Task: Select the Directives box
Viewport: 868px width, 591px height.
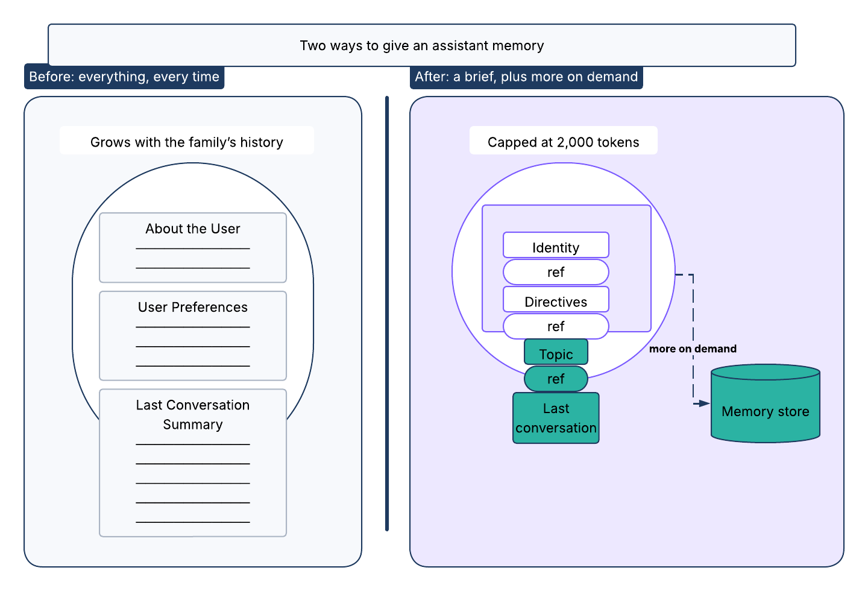Action: (x=556, y=300)
